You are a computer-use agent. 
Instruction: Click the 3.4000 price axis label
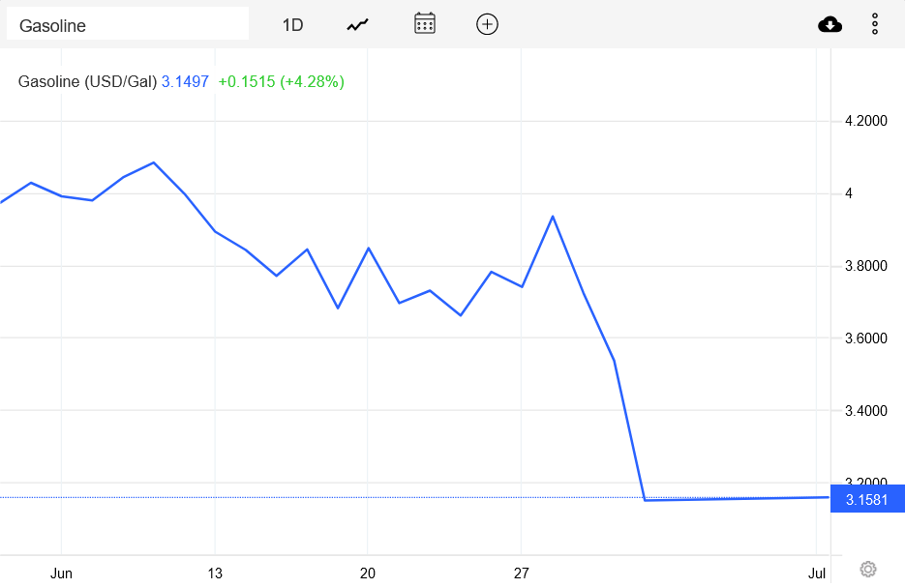tap(865, 410)
